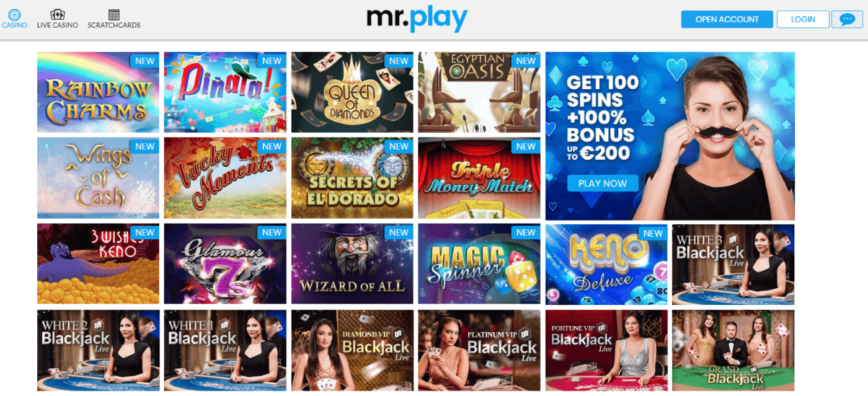Open the Grand Blackjack Live table
868x396 pixels.
(x=733, y=350)
